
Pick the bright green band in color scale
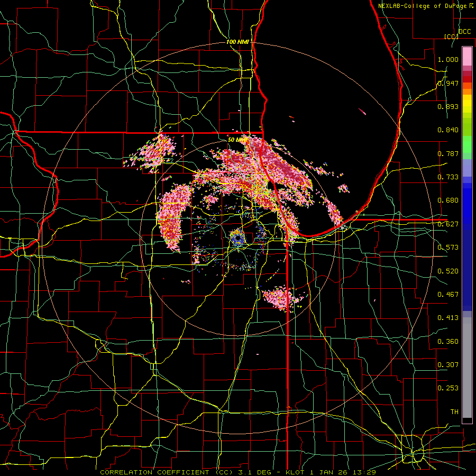(x=467, y=144)
